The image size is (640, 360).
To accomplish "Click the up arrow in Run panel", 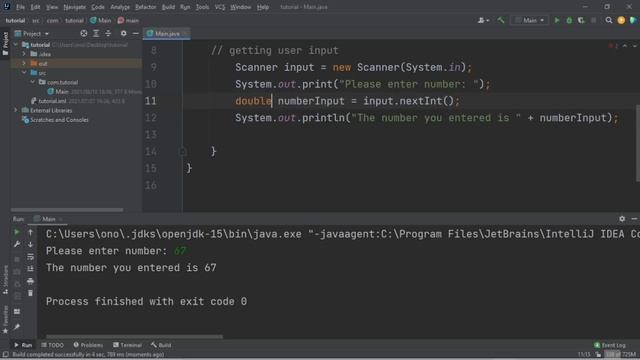I will [x=30, y=232].
